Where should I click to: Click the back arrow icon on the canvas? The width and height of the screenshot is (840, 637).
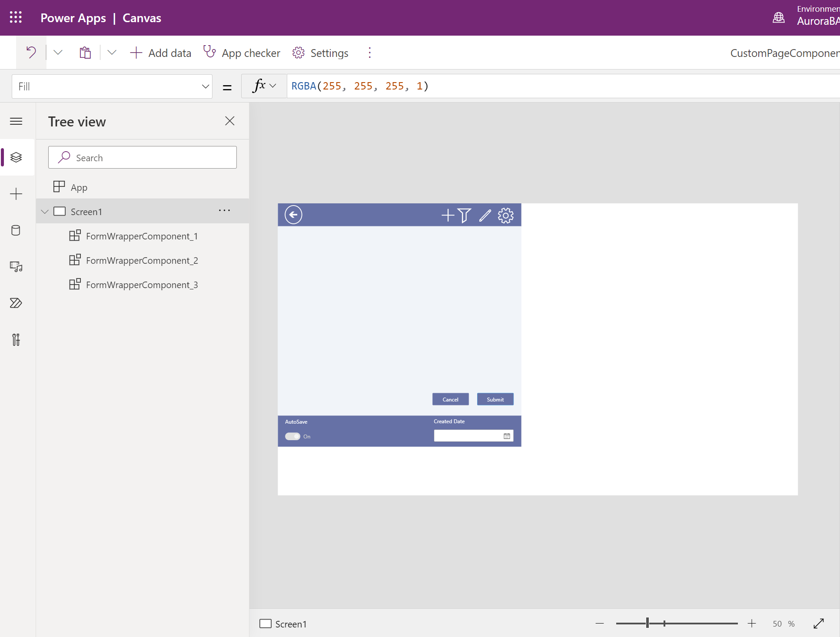(x=293, y=214)
